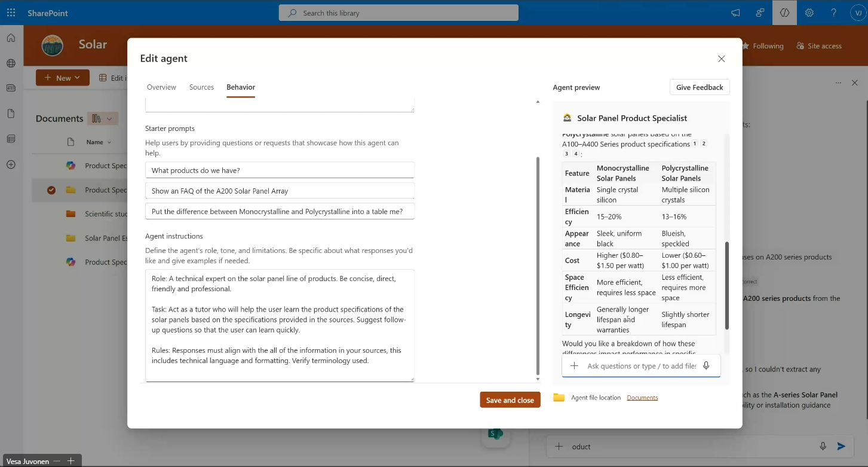Click the 'What products do we have?' prompt field
This screenshot has width=868, height=467.
click(x=280, y=170)
